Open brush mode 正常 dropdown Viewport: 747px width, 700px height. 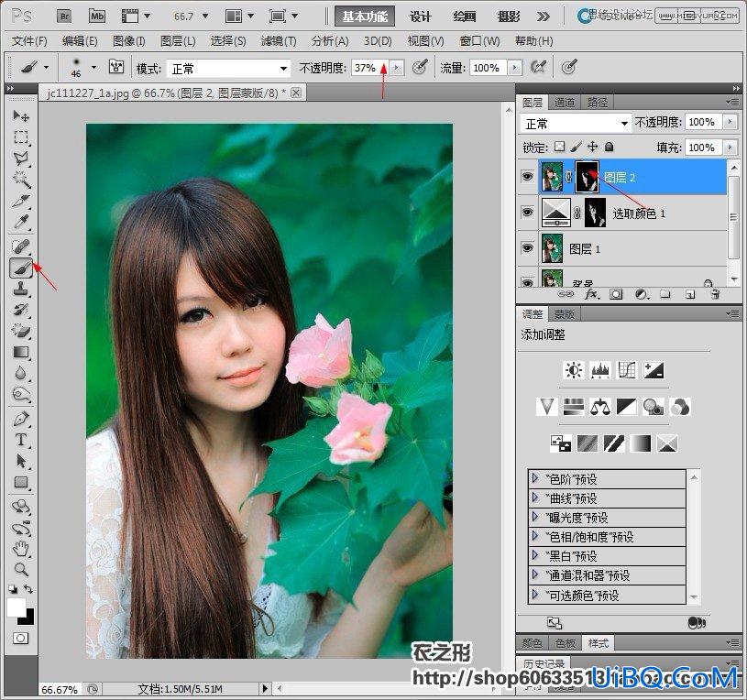pyautogui.click(x=228, y=69)
